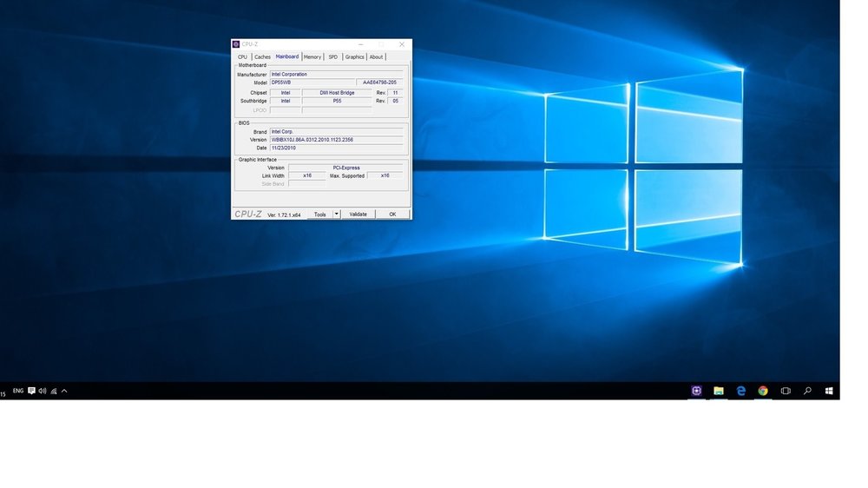The width and height of the screenshot is (868, 488).
Task: Click the Max. Supported x16 value
Action: click(x=385, y=175)
